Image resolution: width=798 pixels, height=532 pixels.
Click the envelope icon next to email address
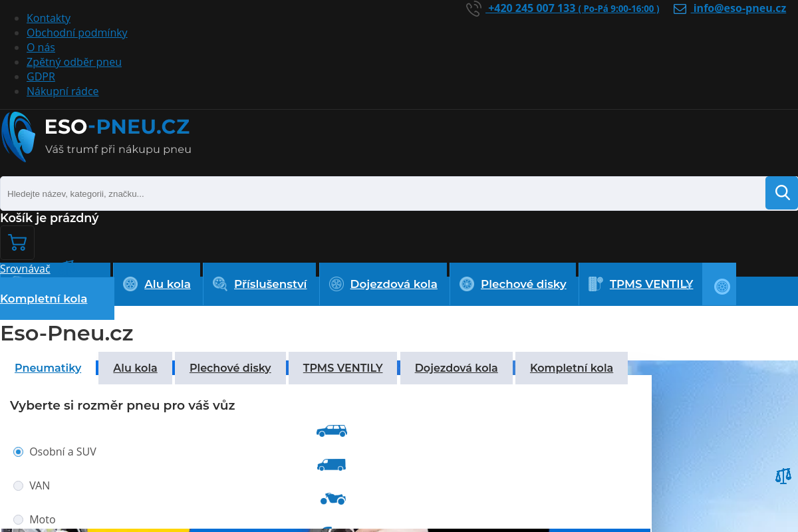tap(680, 9)
